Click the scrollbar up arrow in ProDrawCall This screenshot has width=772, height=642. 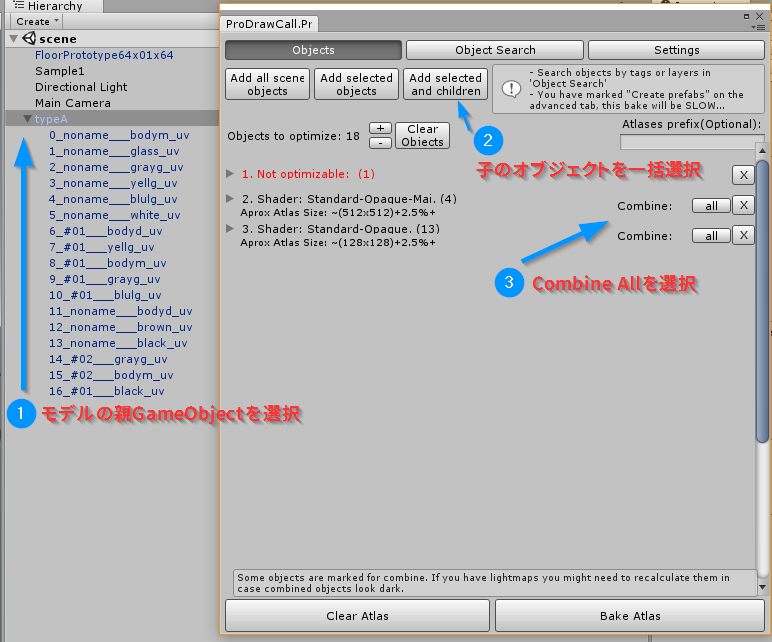[x=762, y=151]
